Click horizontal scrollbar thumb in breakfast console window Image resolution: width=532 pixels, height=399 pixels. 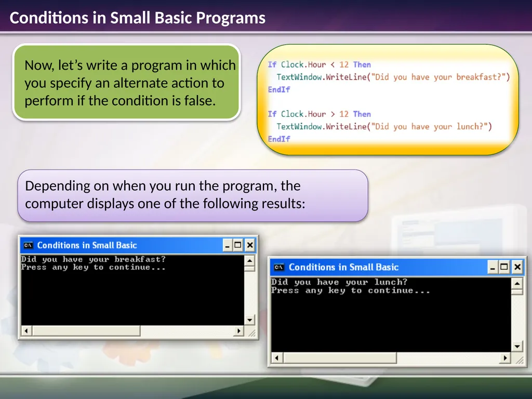(86, 331)
